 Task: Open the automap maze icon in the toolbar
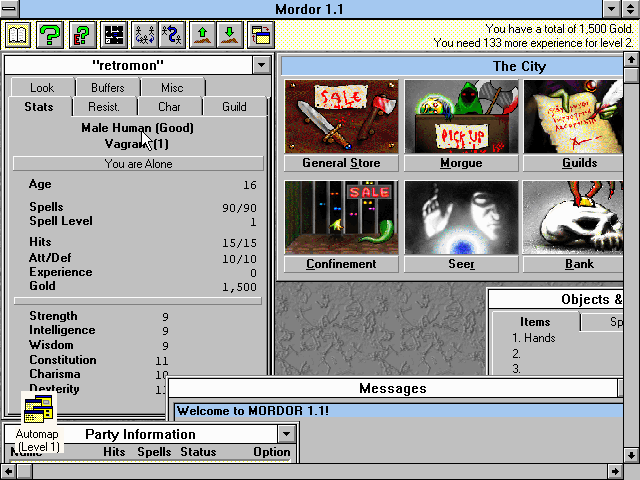click(114, 35)
